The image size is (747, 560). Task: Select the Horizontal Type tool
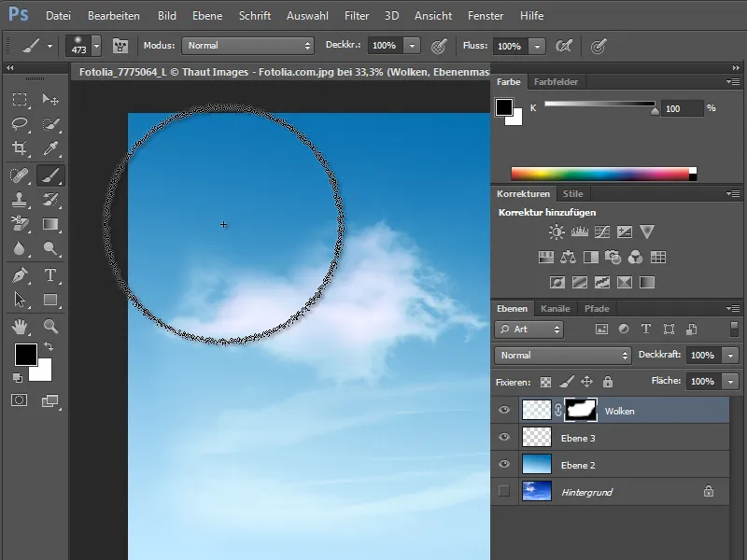click(50, 274)
